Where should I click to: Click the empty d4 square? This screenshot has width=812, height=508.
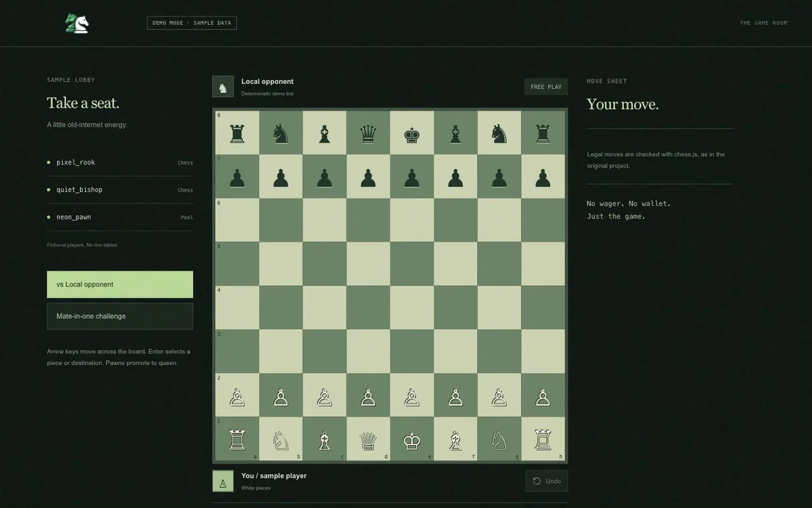point(368,308)
